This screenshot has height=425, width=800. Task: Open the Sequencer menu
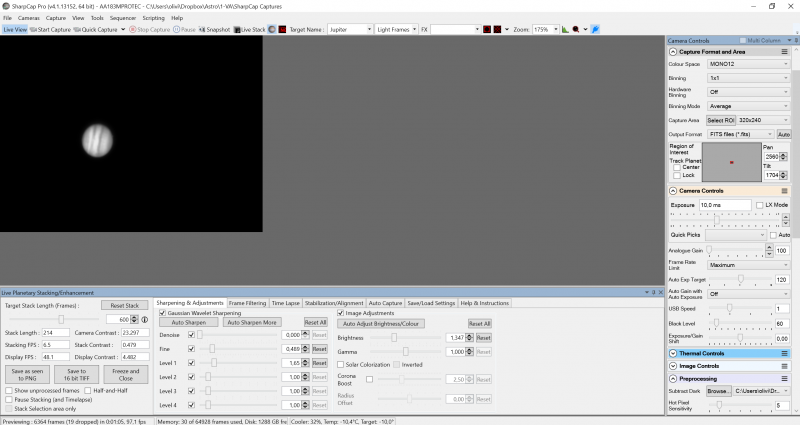(x=123, y=18)
